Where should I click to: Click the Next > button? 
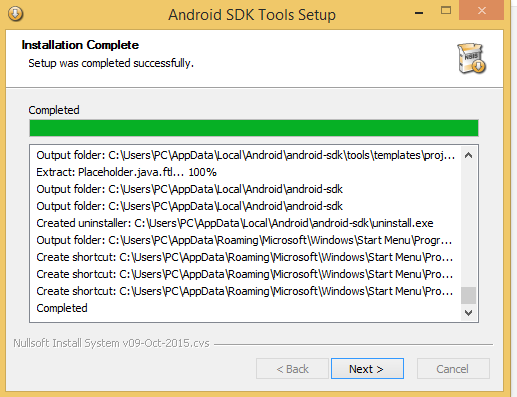coord(367,369)
